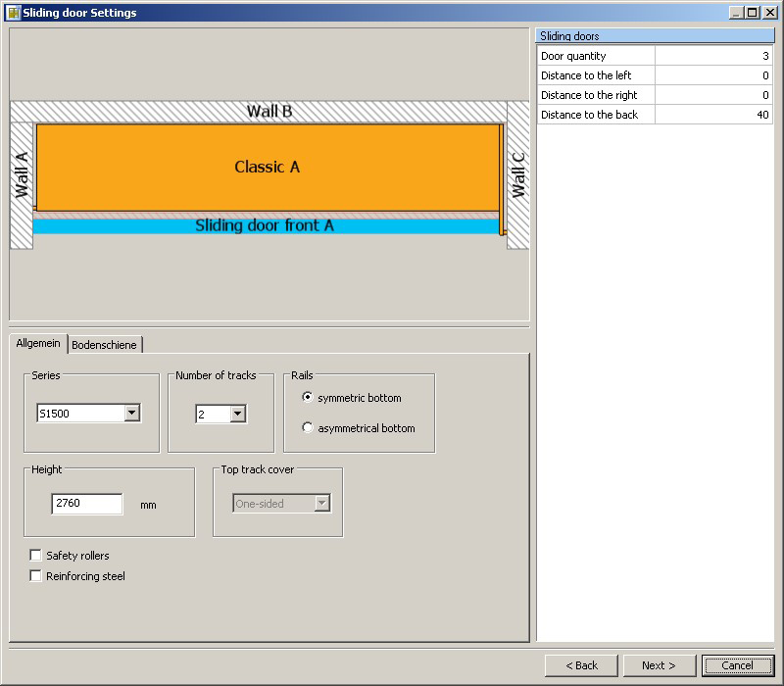The image size is (784, 686).
Task: Expand the Number of tracks dropdown
Action: [237, 415]
